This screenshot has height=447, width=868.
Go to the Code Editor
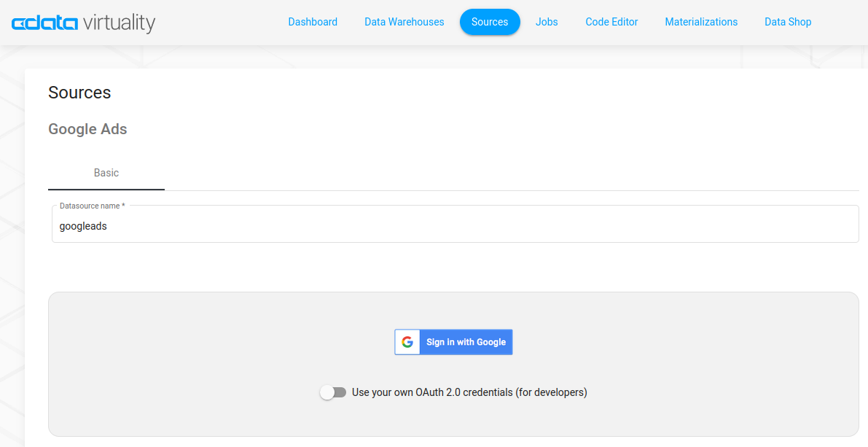point(611,22)
